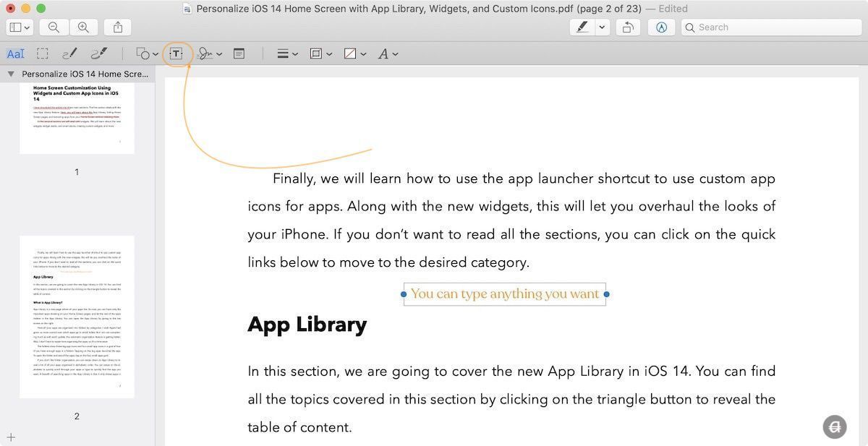
Task: Toggle the Markup Toolbar button
Action: pyautogui.click(x=661, y=27)
